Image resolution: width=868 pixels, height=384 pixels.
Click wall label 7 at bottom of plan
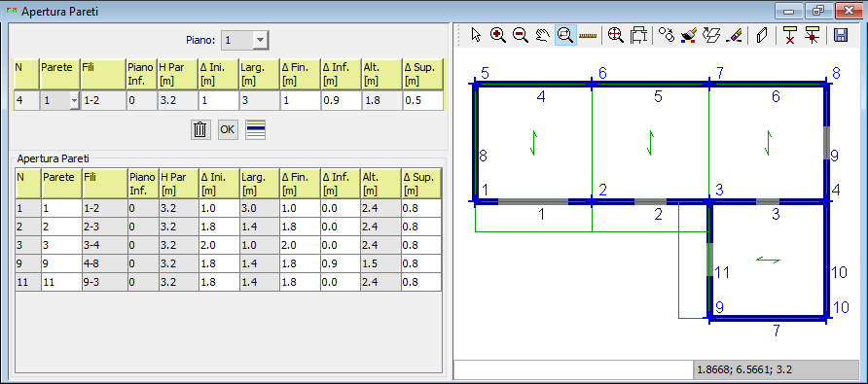click(x=777, y=331)
